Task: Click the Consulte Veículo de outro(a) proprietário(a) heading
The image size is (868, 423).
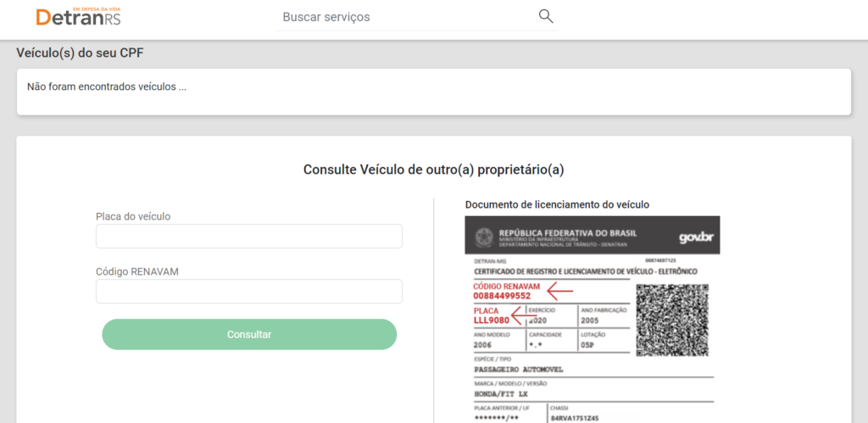Action: coord(433,170)
